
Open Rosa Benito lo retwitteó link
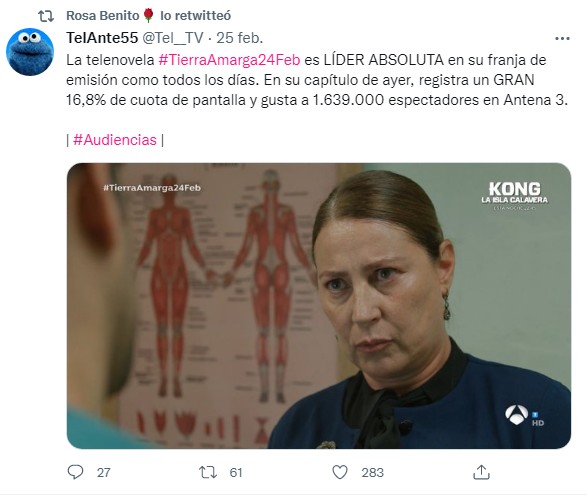click(x=148, y=16)
